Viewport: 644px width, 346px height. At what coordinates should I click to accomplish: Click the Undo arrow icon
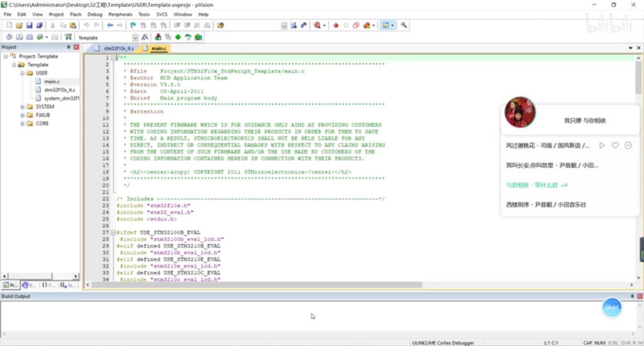click(86, 25)
